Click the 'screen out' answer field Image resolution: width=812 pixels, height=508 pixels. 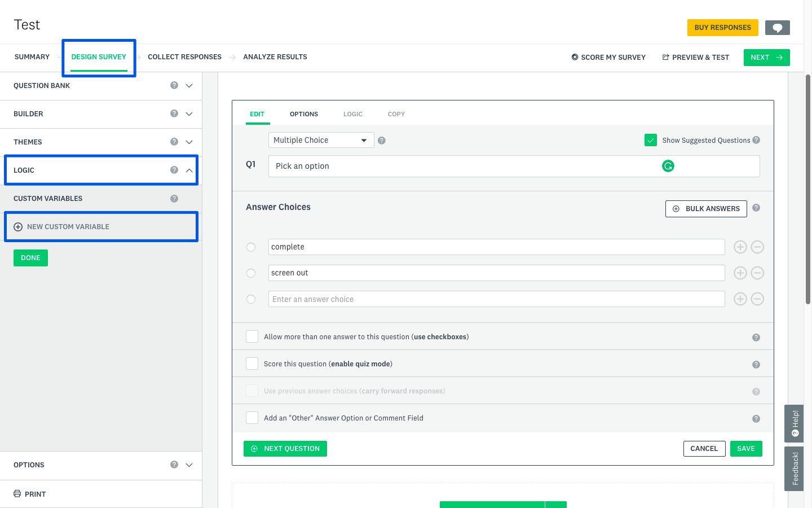(497, 273)
